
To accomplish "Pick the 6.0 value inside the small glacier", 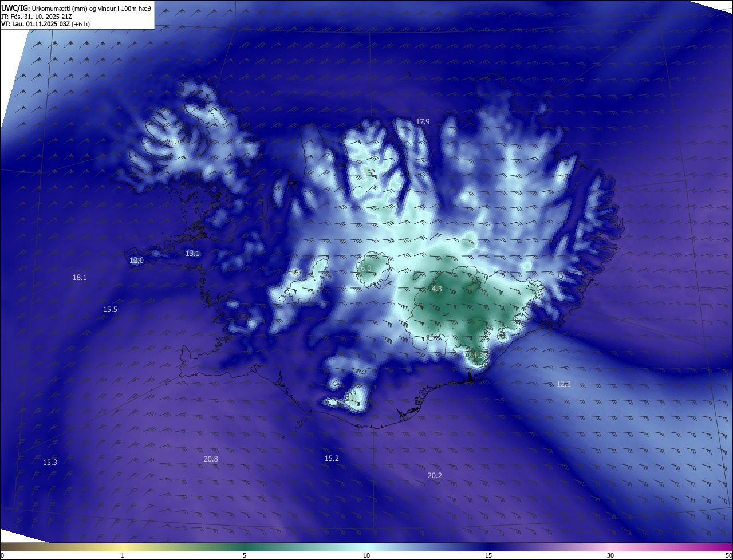I will tap(366, 268).
